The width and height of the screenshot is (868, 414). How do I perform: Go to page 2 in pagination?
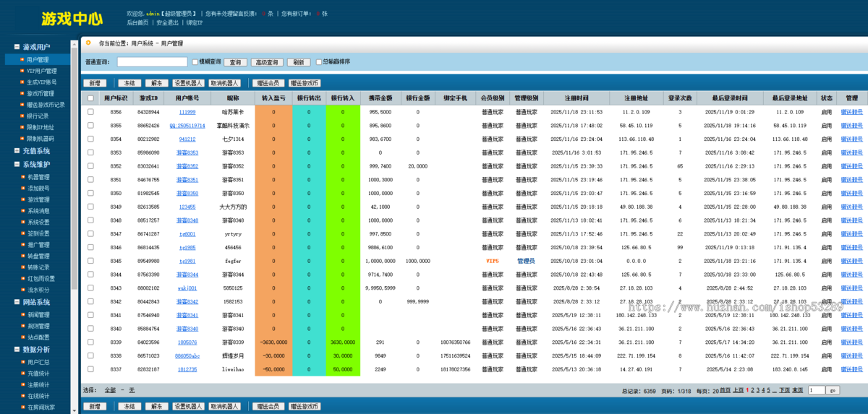(x=752, y=390)
